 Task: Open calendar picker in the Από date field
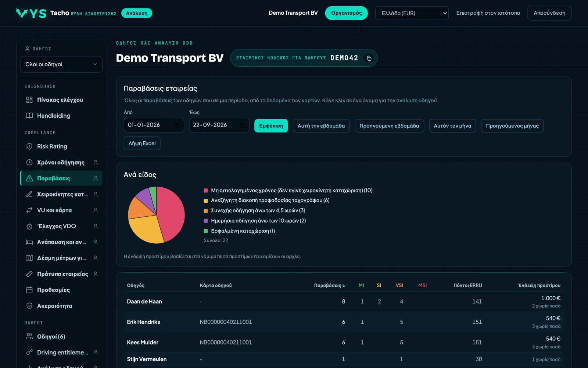click(x=177, y=125)
